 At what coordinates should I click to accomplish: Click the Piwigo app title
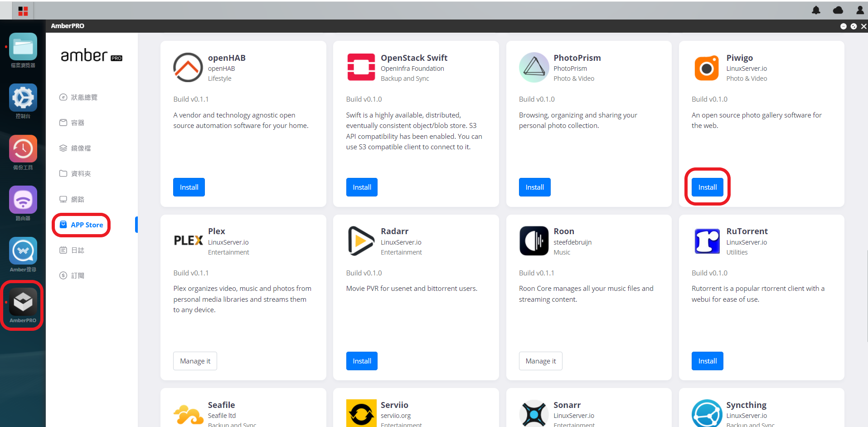point(740,58)
